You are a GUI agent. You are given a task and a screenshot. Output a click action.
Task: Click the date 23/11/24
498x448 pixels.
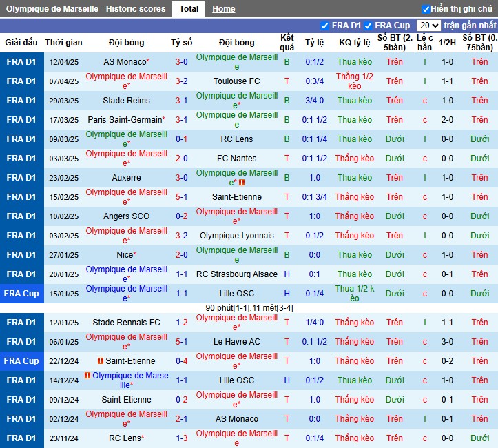64,438
